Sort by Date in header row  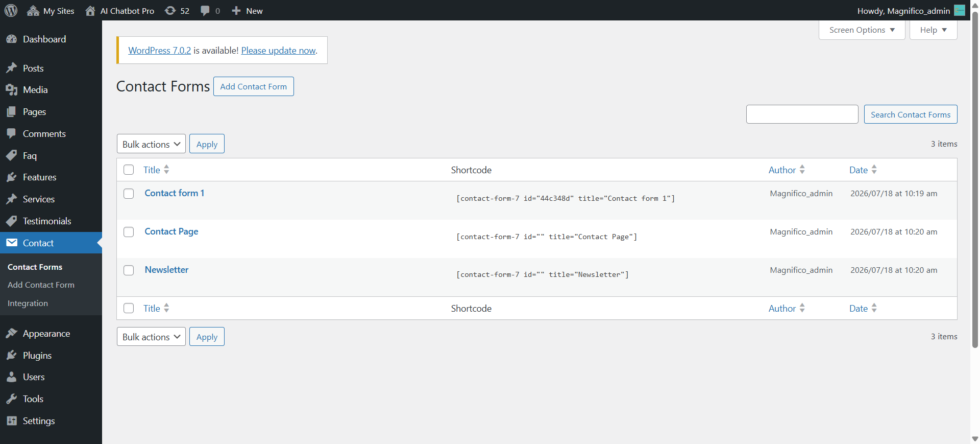click(863, 170)
